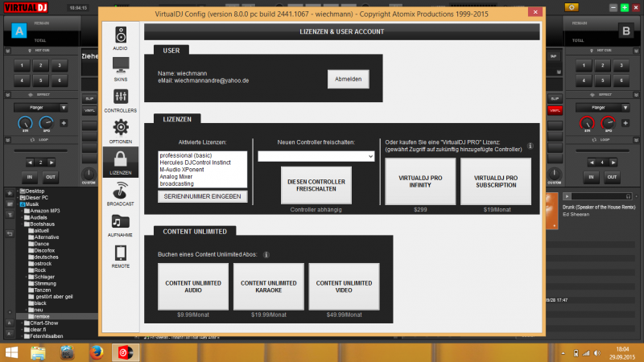
Task: Toggle the SLIP button on deck A side
Action: click(89, 98)
